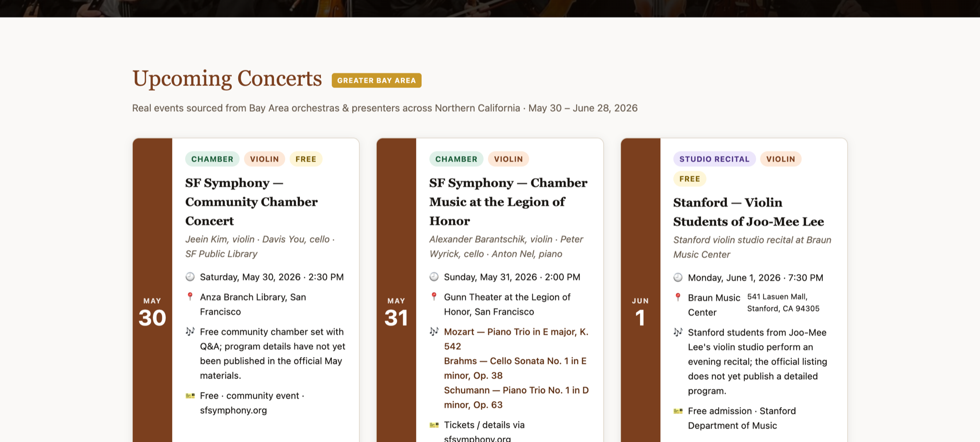Screen dimensions: 980x442
Task: Click the Schumann Piano Trio No. 1 program line
Action: [x=516, y=397]
